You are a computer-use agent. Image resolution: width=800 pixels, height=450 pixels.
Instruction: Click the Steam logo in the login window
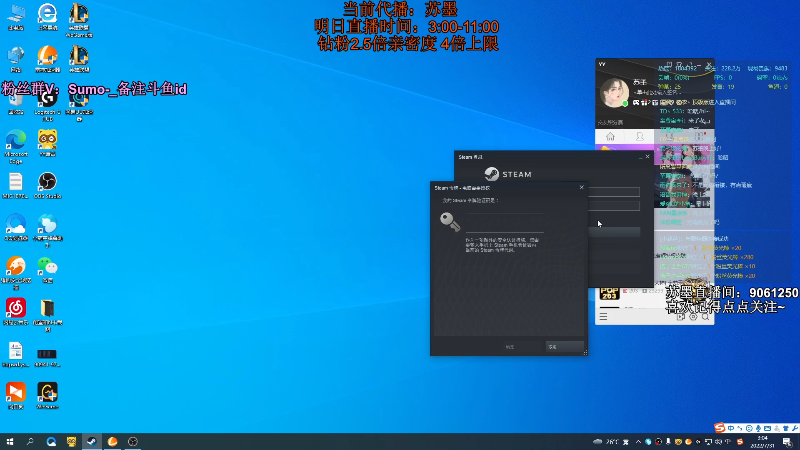[x=508, y=174]
